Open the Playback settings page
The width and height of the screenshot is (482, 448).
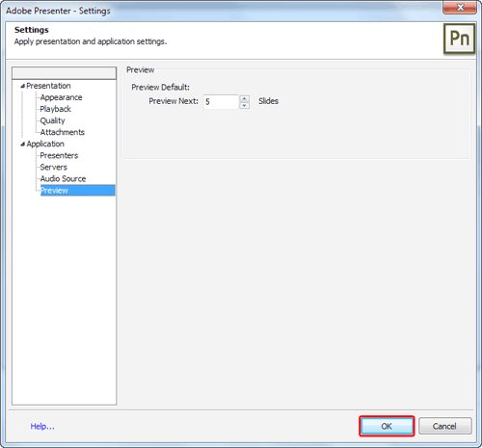55,109
